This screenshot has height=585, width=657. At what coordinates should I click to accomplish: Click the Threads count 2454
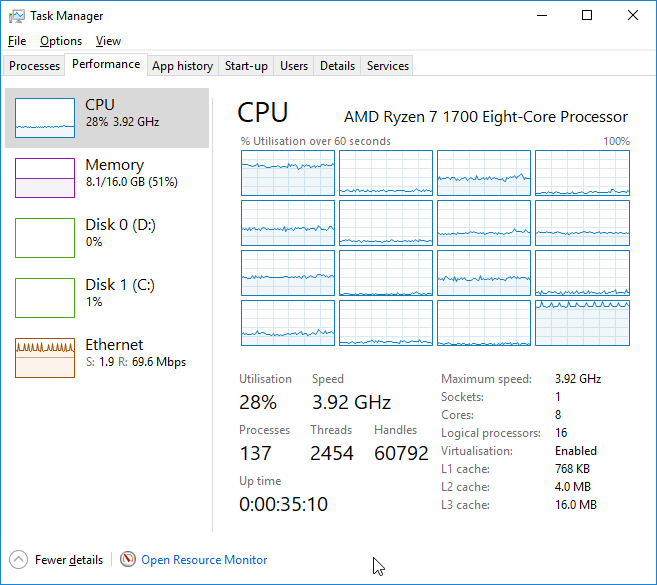[x=332, y=453]
